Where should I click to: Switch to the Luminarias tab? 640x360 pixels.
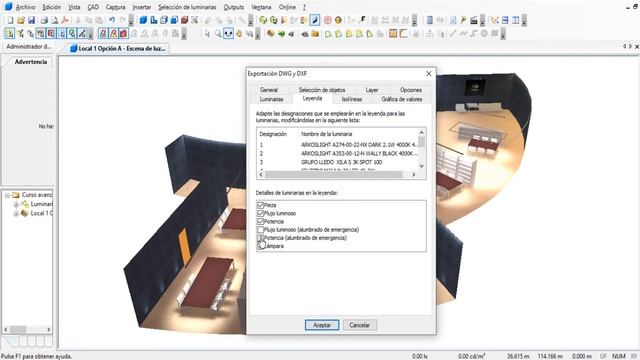(x=271, y=99)
